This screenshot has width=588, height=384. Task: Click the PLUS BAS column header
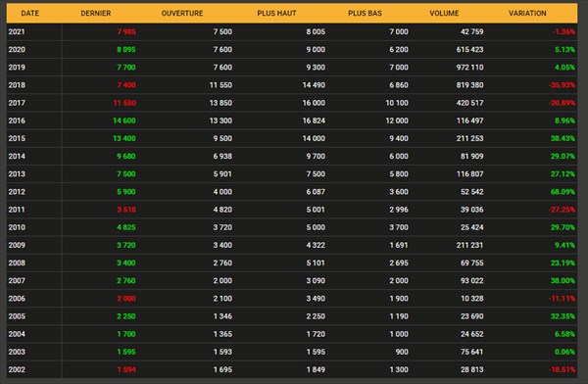tap(365, 13)
